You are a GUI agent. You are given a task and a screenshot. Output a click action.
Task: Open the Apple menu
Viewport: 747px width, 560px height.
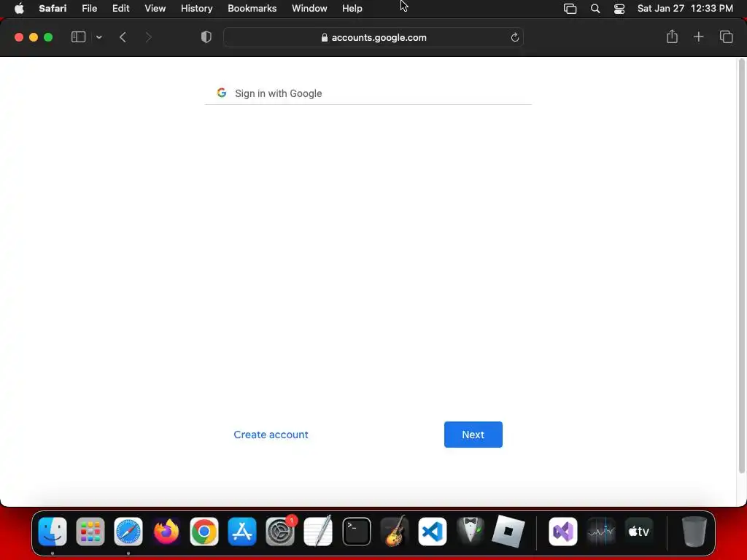point(19,8)
